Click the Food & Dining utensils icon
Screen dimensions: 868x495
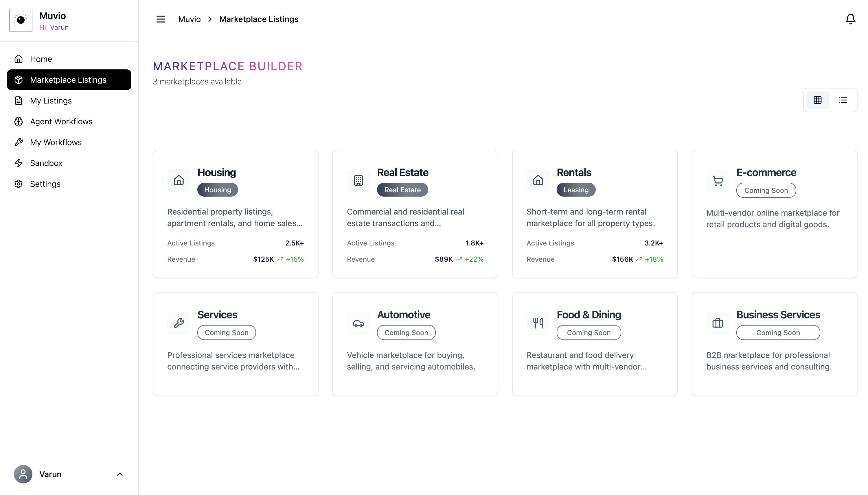pos(538,323)
